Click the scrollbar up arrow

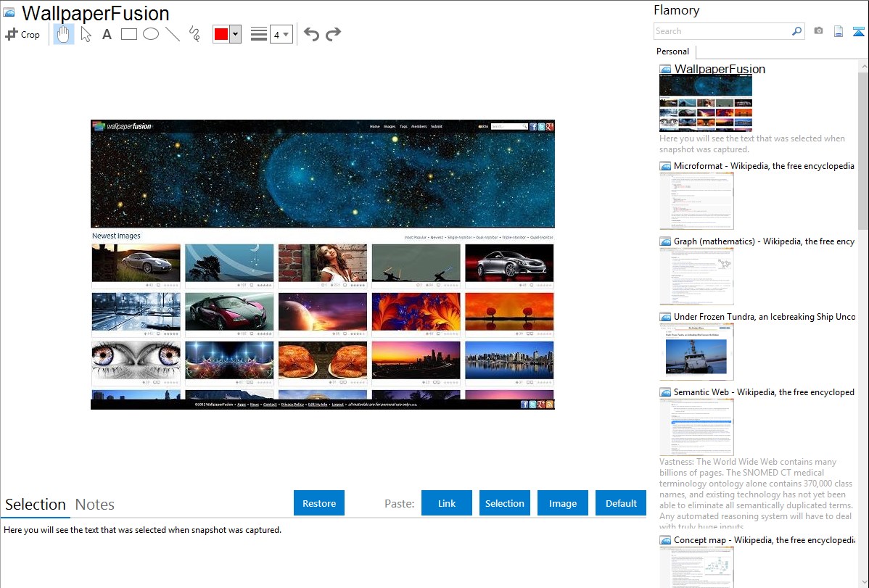pyautogui.click(x=864, y=66)
